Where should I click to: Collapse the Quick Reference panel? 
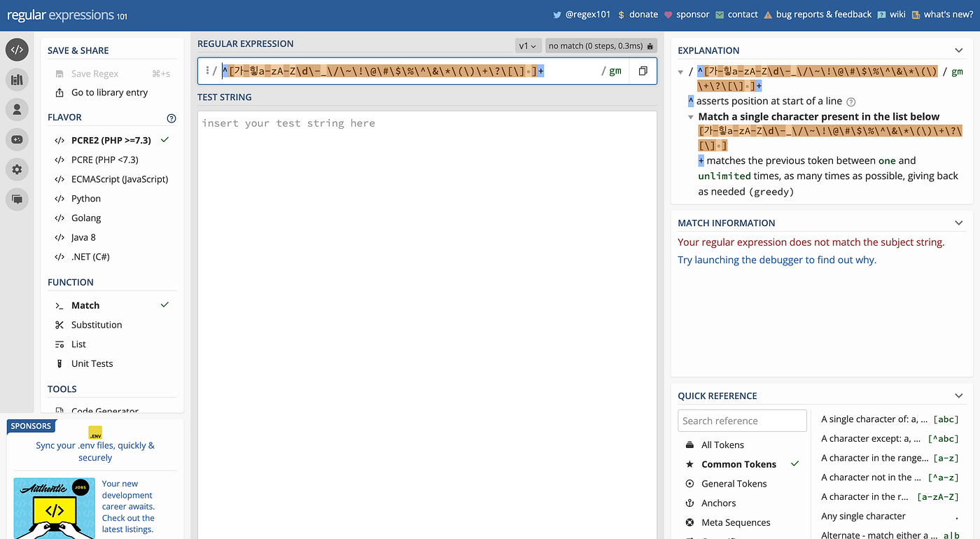click(959, 395)
